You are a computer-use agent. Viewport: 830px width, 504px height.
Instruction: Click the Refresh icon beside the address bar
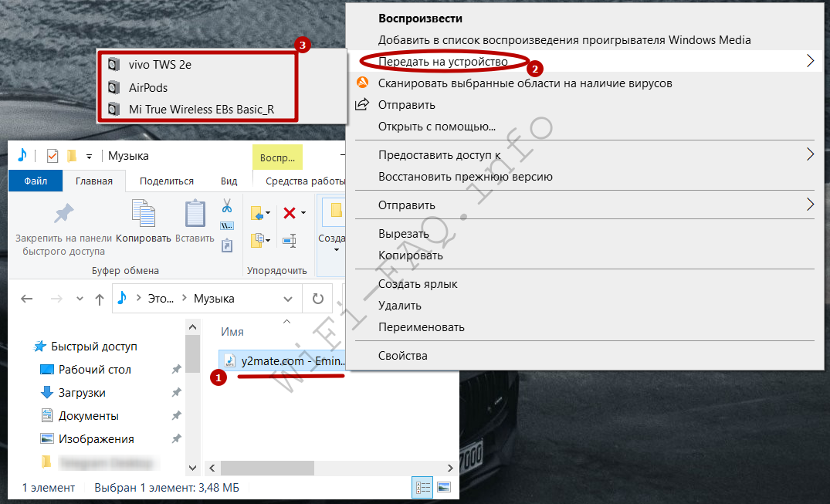[317, 299]
